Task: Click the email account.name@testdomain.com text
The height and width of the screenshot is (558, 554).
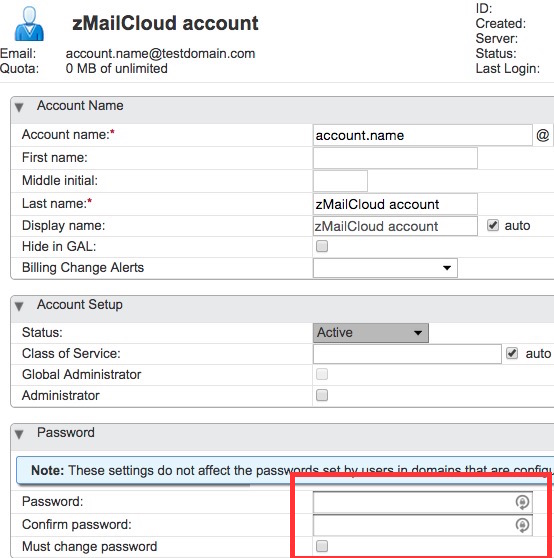Action: [x=160, y=54]
